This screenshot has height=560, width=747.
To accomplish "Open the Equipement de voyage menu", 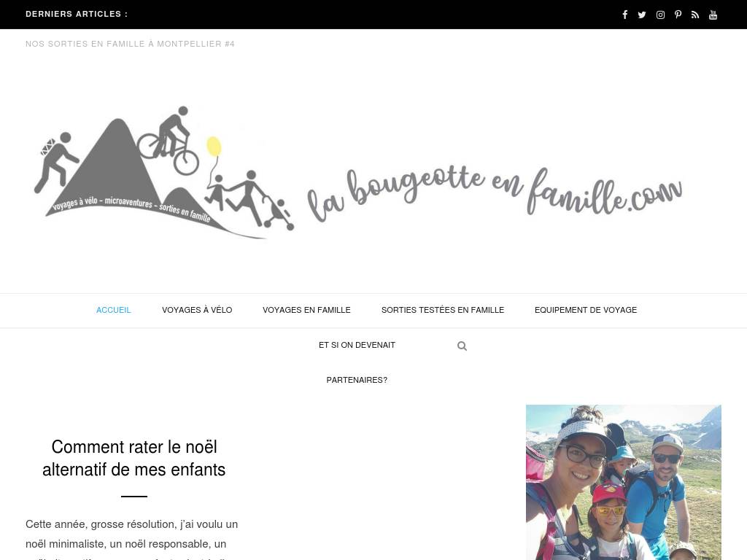I will (x=586, y=310).
